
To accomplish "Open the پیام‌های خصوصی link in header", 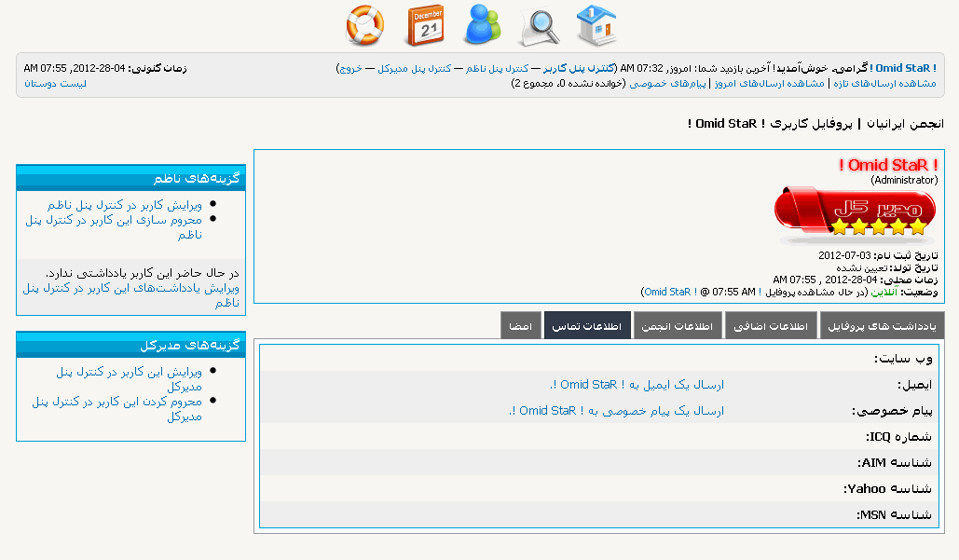I will pos(667,83).
